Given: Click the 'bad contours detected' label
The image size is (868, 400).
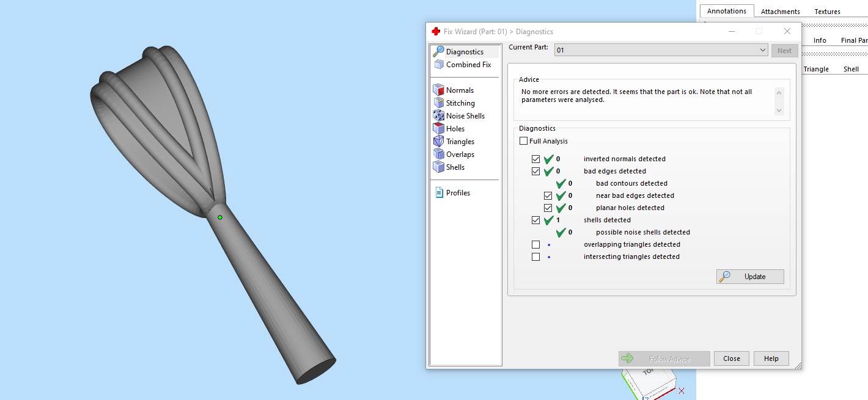Looking at the screenshot, I should coord(631,183).
